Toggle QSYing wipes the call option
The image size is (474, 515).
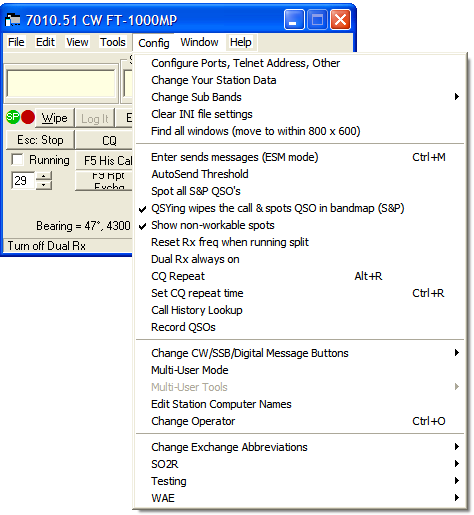[300, 208]
